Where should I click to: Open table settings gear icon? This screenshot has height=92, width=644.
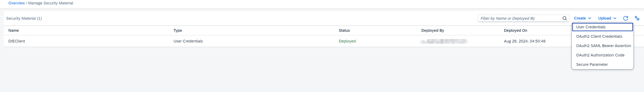coord(637,18)
